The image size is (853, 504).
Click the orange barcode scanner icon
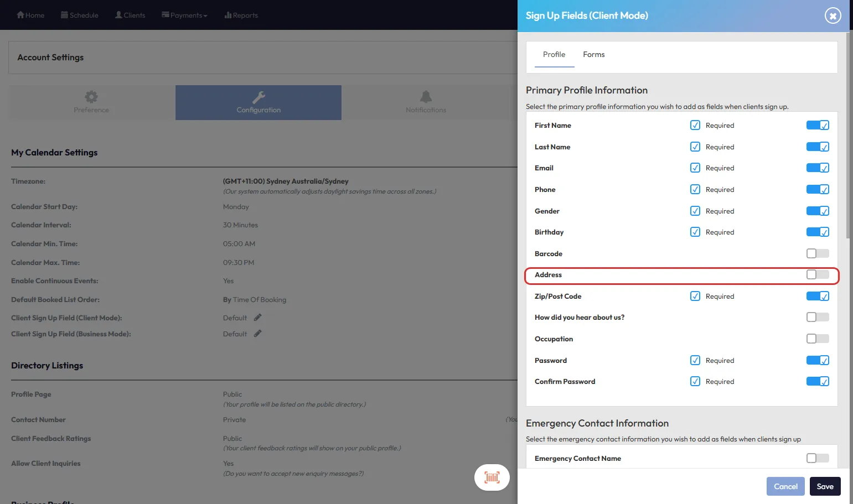pos(492,477)
